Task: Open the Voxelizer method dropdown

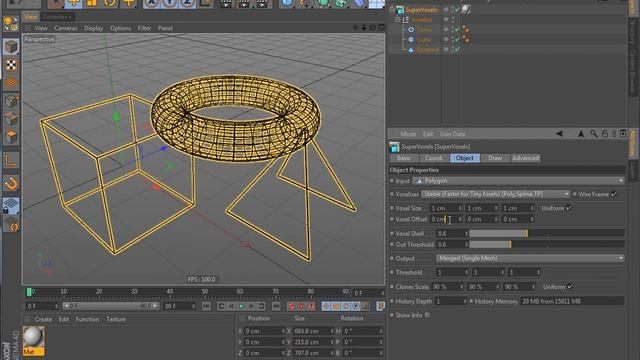Action: tap(496, 194)
